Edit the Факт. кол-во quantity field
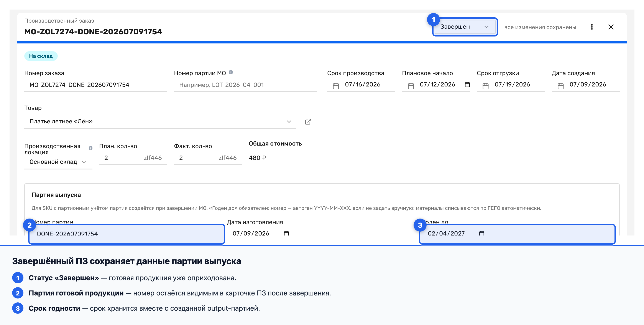Image resolution: width=644 pixels, height=325 pixels. click(208, 158)
